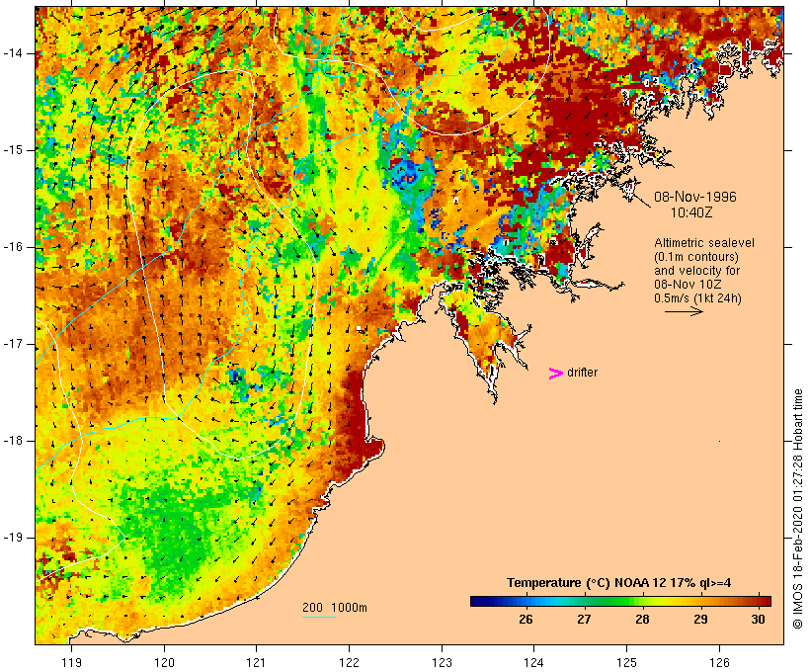
Task: Click the '08-Nov 10Z' caption line
Action: [x=688, y=285]
